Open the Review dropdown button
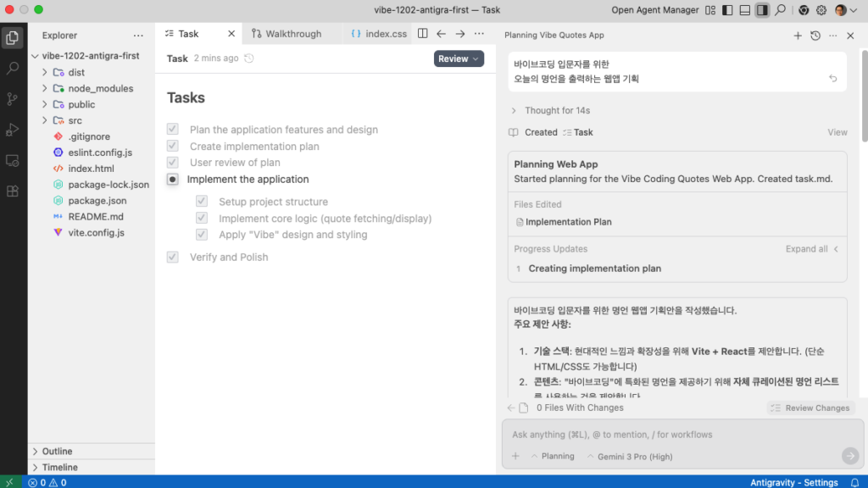Screen dimensions: 868x488 (x=459, y=58)
